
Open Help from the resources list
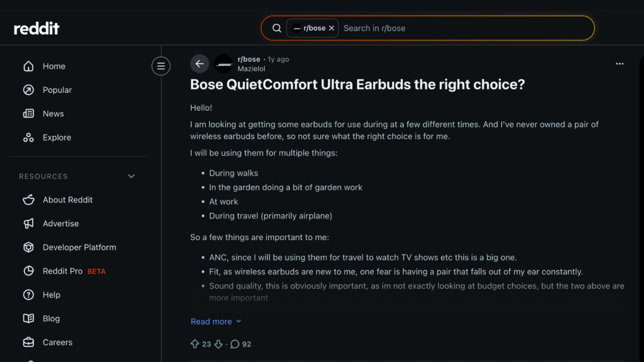(x=51, y=295)
